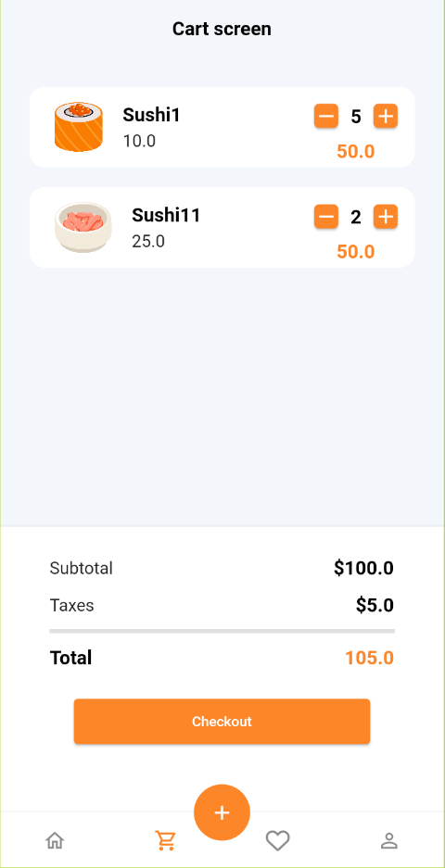The image size is (445, 868).
Task: Select the shopping cart navigation icon
Action: click(x=165, y=840)
